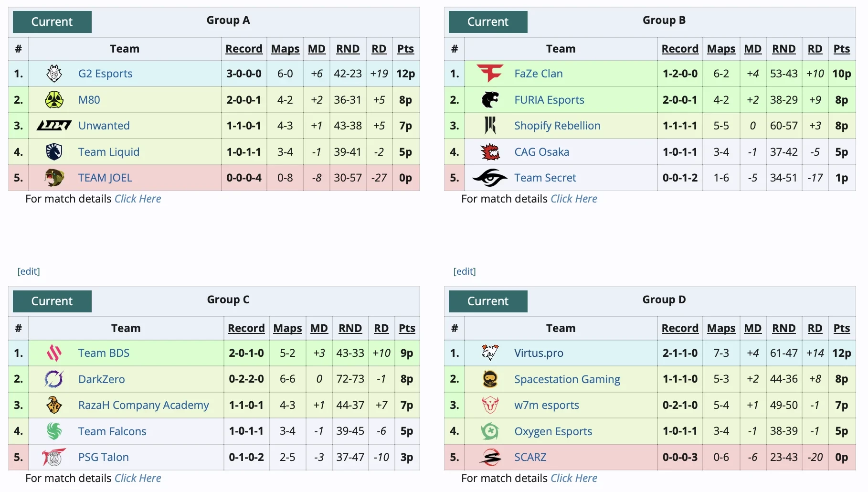Click the PSG Talon logo
868x492 pixels.
point(54,457)
